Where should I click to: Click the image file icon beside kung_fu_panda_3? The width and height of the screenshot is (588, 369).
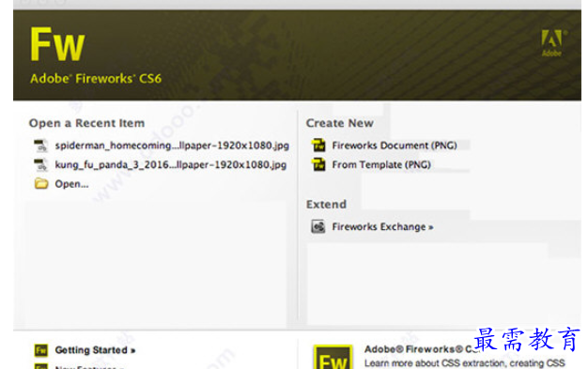click(x=40, y=165)
